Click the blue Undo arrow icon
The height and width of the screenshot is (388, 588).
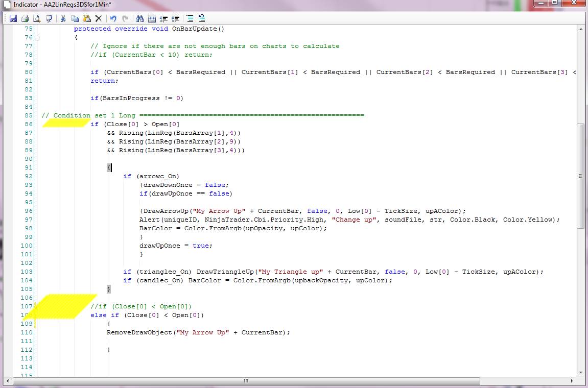point(113,18)
